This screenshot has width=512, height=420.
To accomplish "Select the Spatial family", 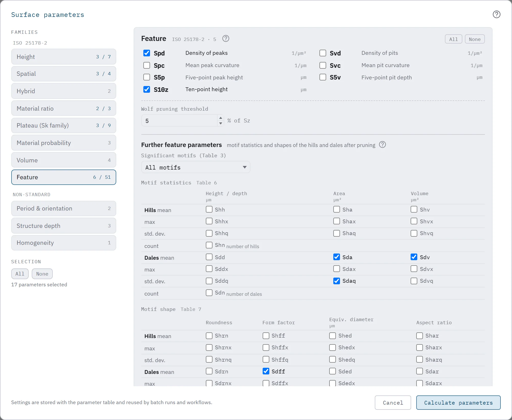I will (63, 74).
